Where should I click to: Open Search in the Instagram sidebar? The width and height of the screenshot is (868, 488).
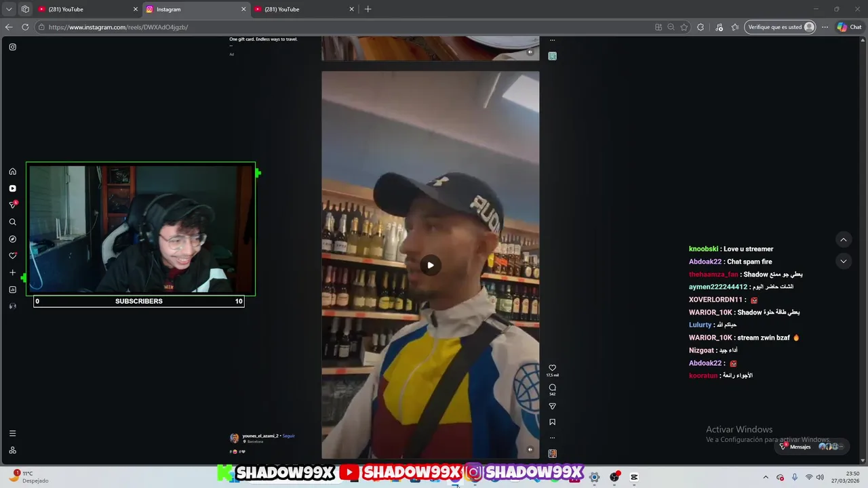pyautogui.click(x=12, y=222)
